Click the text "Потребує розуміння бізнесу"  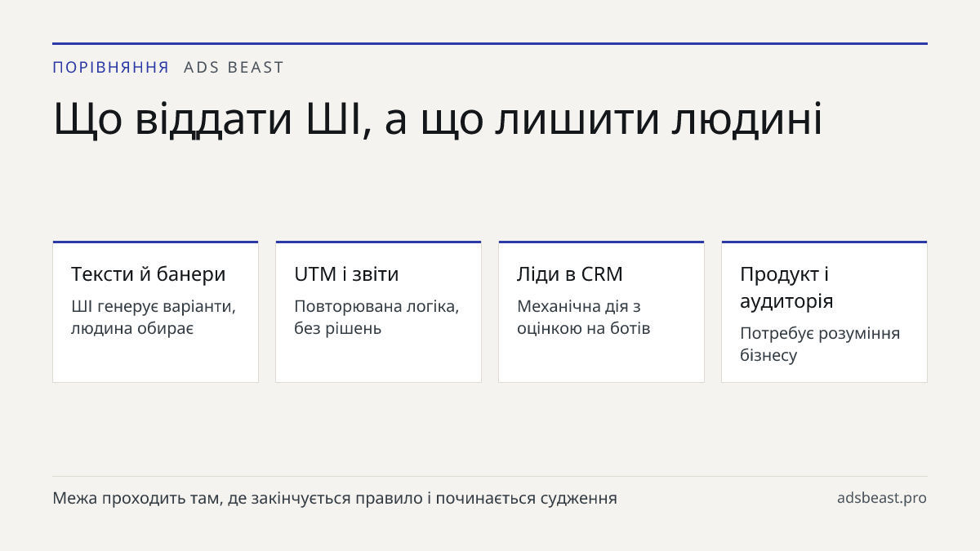(820, 344)
